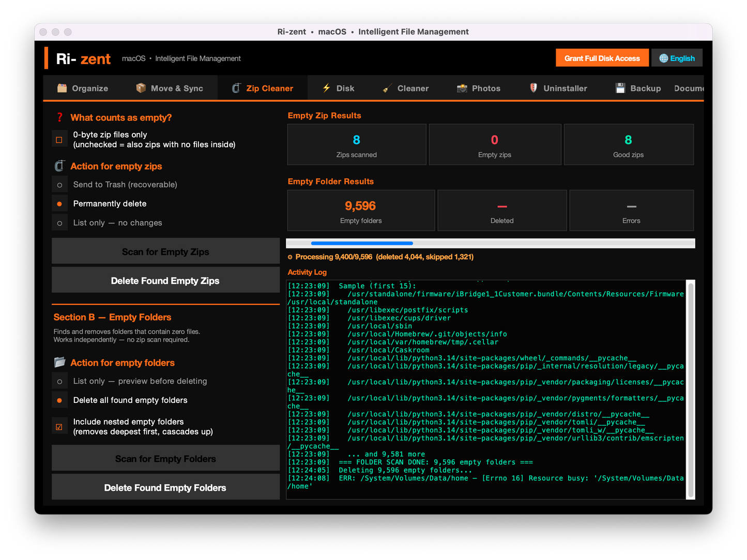The image size is (747, 560).
Task: Switch to Move & Sync tab
Action: click(x=170, y=88)
